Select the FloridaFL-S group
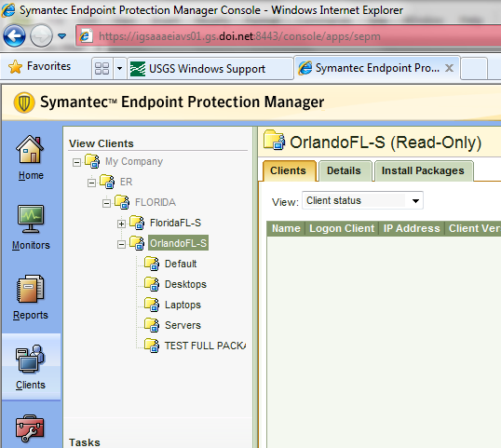This screenshot has height=448, width=501. click(175, 223)
